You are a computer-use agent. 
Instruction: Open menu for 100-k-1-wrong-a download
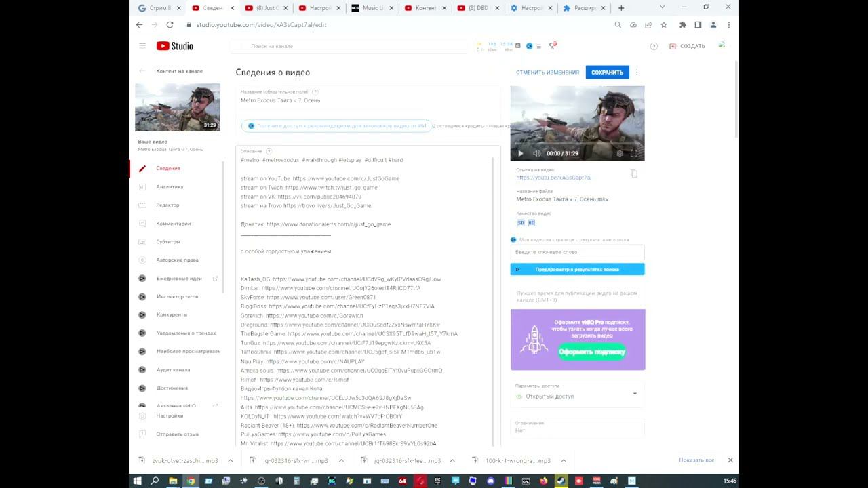click(x=564, y=461)
